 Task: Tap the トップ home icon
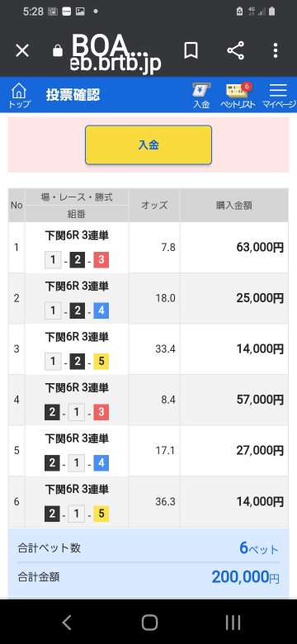click(x=19, y=95)
